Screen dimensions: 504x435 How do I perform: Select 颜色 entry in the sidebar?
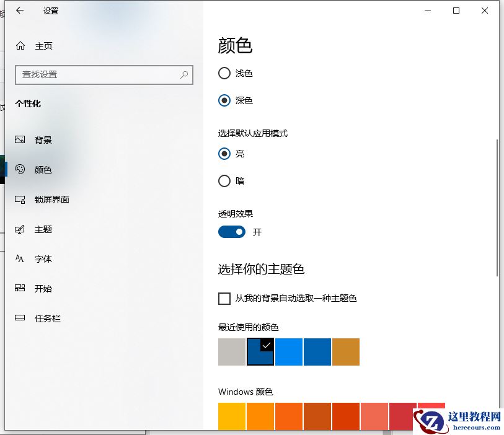[43, 169]
